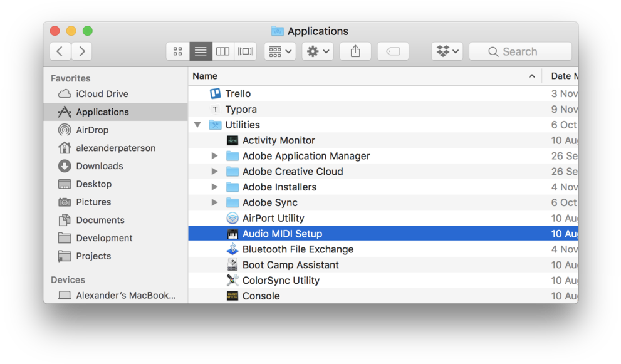Click the Trello file name
This screenshot has height=364, width=621.
[x=237, y=93]
